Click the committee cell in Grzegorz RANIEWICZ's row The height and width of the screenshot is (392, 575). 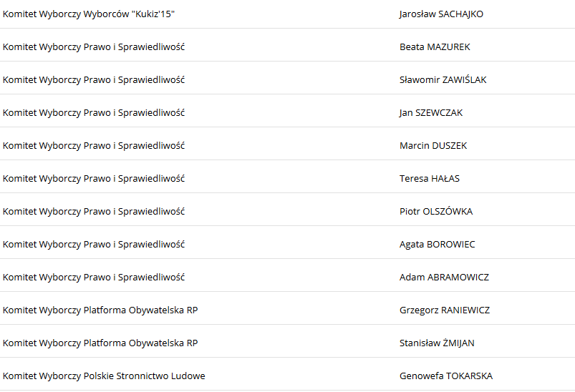tap(100, 310)
